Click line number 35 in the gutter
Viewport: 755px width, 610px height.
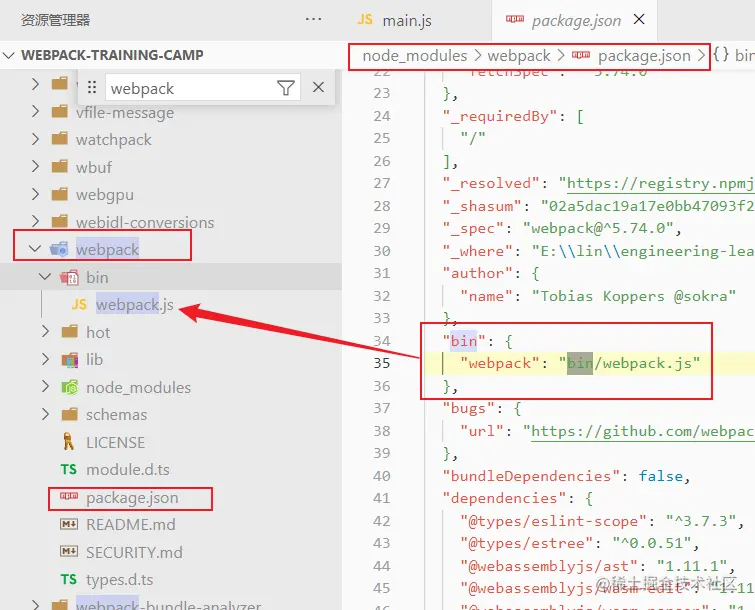pos(381,363)
